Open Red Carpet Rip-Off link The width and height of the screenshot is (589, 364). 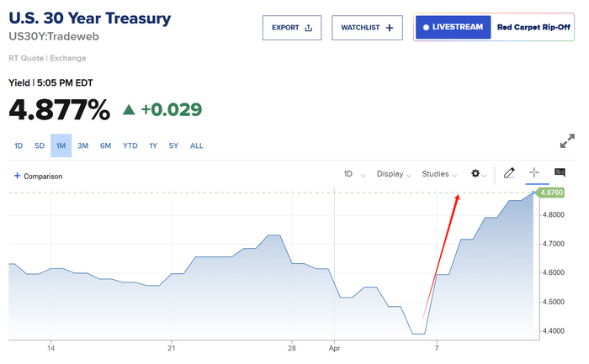534,27
